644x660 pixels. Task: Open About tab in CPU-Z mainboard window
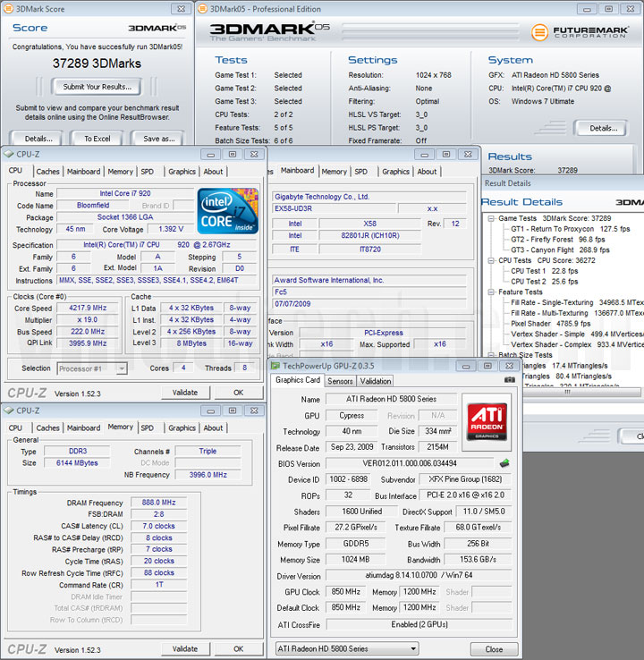[427, 172]
